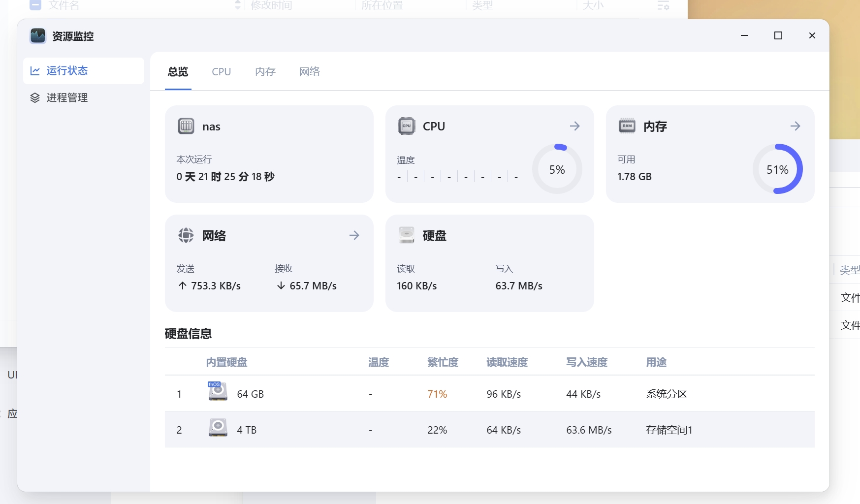
Task: Click the download arrow beside 65.7 MB/s
Action: click(281, 285)
